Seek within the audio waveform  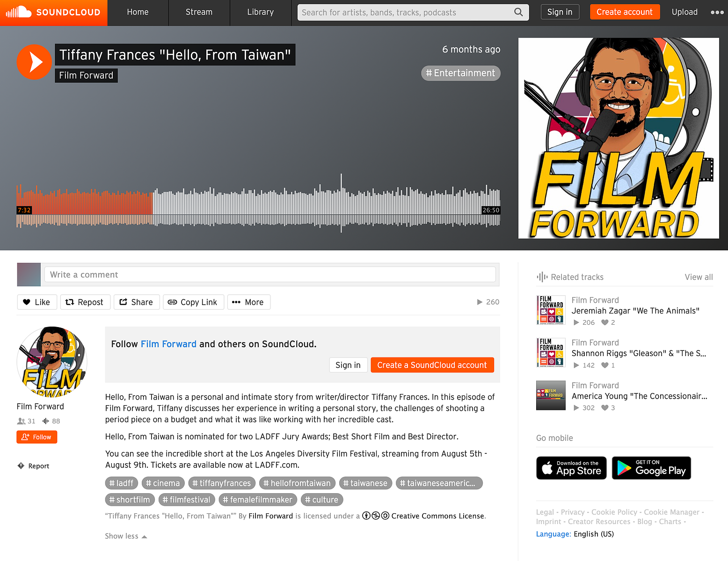(258, 206)
